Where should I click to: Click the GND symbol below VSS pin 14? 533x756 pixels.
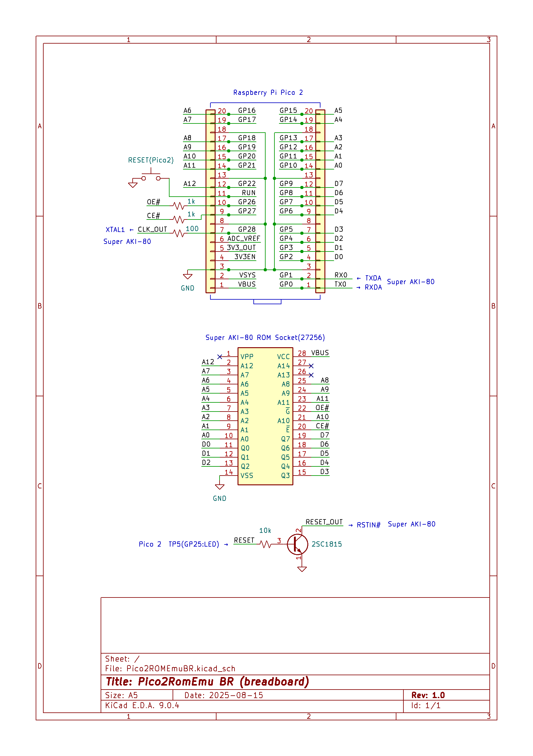click(220, 487)
